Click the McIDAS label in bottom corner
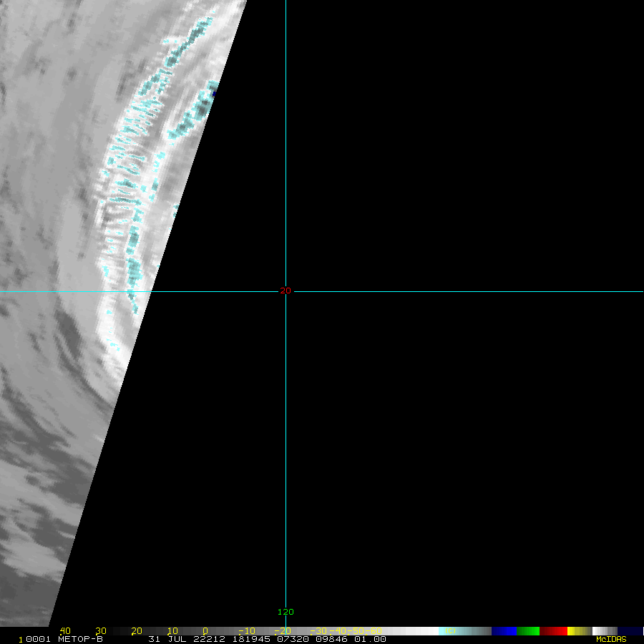Screen dimensions: 644x644 610,639
